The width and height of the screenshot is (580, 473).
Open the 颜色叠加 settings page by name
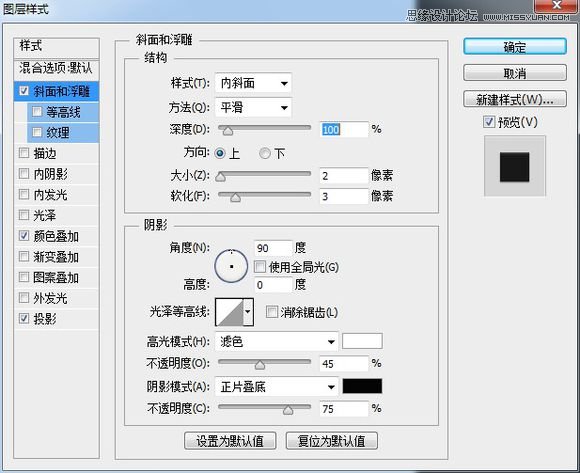(x=56, y=236)
